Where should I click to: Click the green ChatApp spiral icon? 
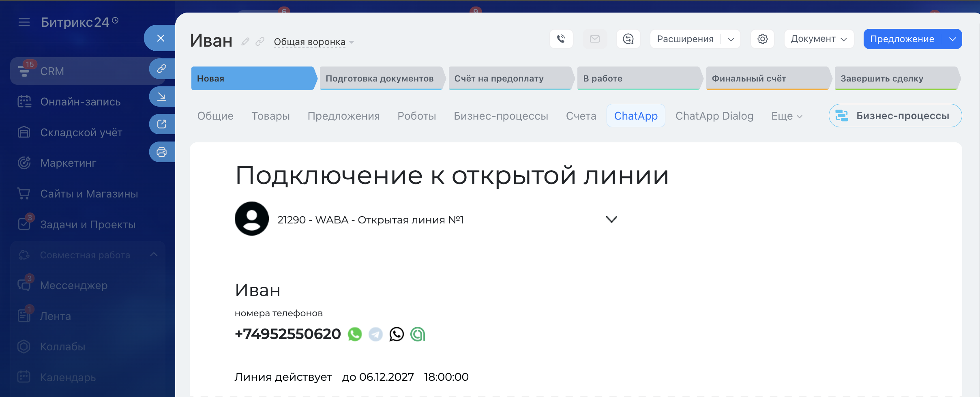point(418,334)
